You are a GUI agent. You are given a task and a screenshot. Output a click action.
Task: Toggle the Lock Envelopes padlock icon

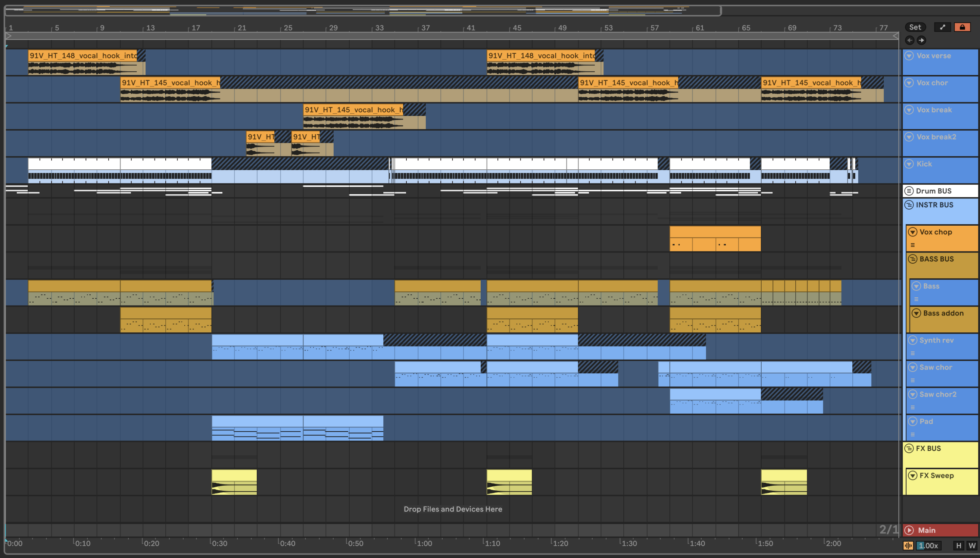tap(962, 27)
